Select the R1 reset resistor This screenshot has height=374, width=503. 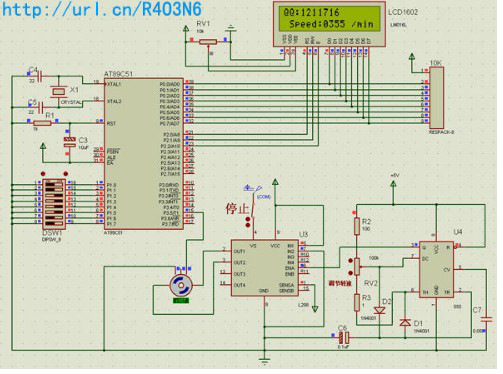pyautogui.click(x=42, y=123)
